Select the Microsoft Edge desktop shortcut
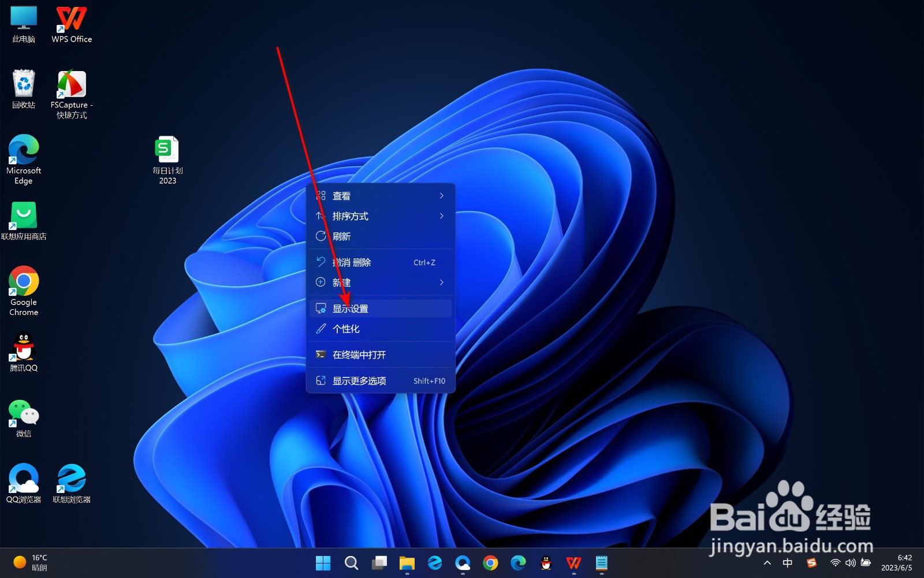 pyautogui.click(x=24, y=160)
